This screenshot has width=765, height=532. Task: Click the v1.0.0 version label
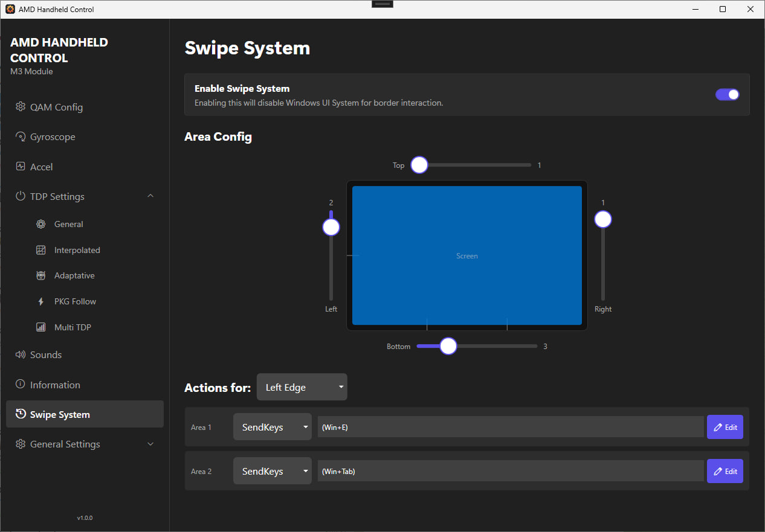[85, 518]
